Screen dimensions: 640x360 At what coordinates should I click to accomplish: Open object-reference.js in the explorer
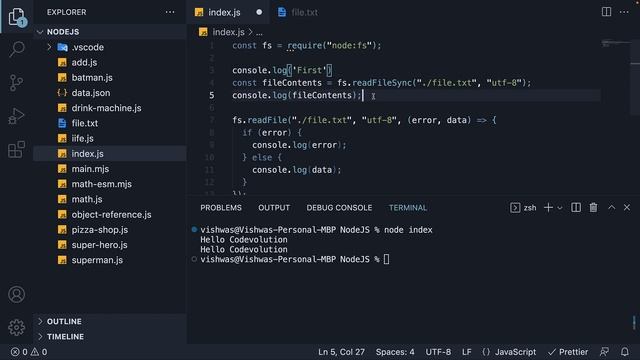[x=110, y=215]
